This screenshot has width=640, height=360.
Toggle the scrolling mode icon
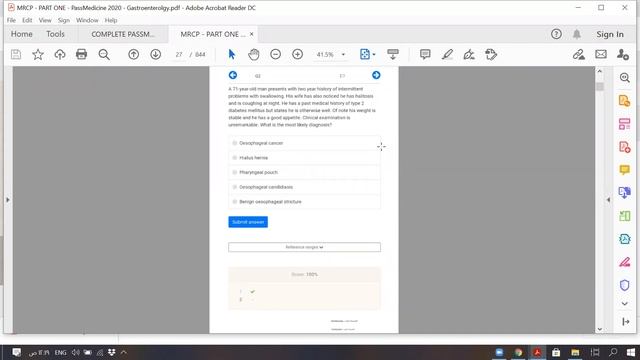tap(393, 54)
